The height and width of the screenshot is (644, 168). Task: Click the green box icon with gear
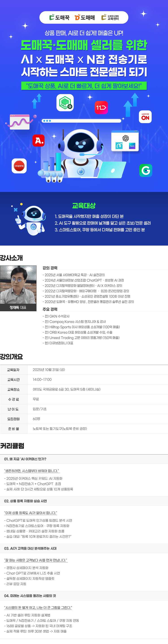click(65, 103)
